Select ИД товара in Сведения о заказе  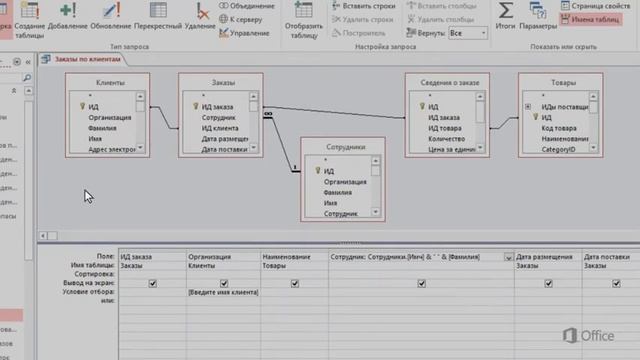pos(444,128)
